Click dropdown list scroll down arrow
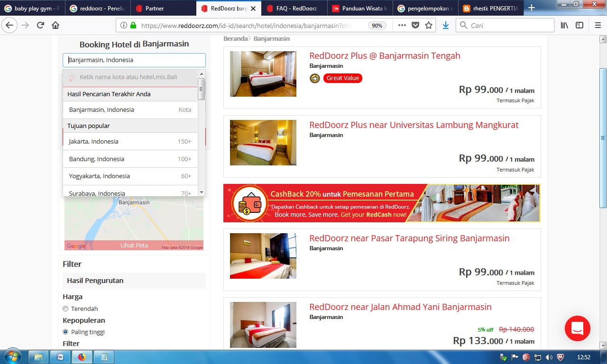Screen dimensions: 607x364 [x=202, y=192]
